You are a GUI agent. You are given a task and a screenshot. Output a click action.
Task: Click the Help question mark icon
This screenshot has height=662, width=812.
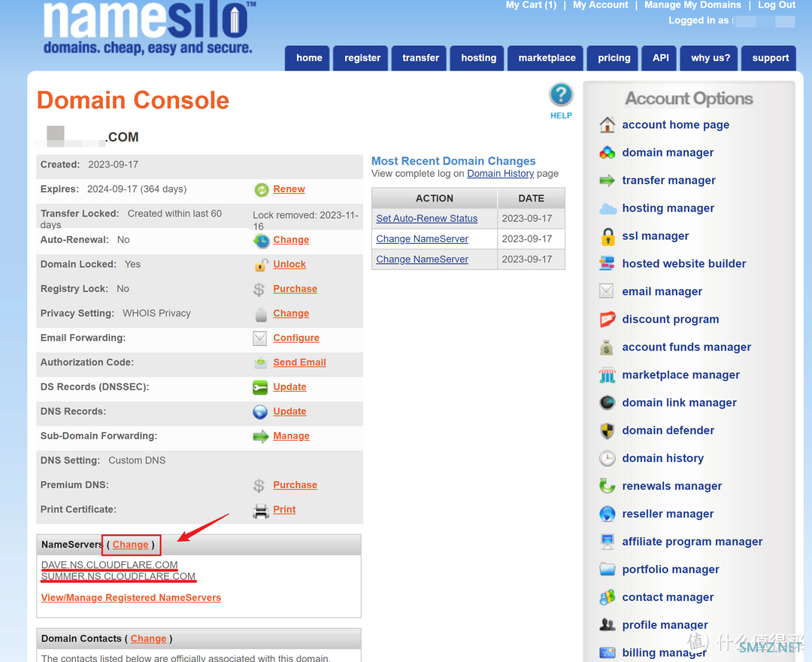[x=561, y=95]
